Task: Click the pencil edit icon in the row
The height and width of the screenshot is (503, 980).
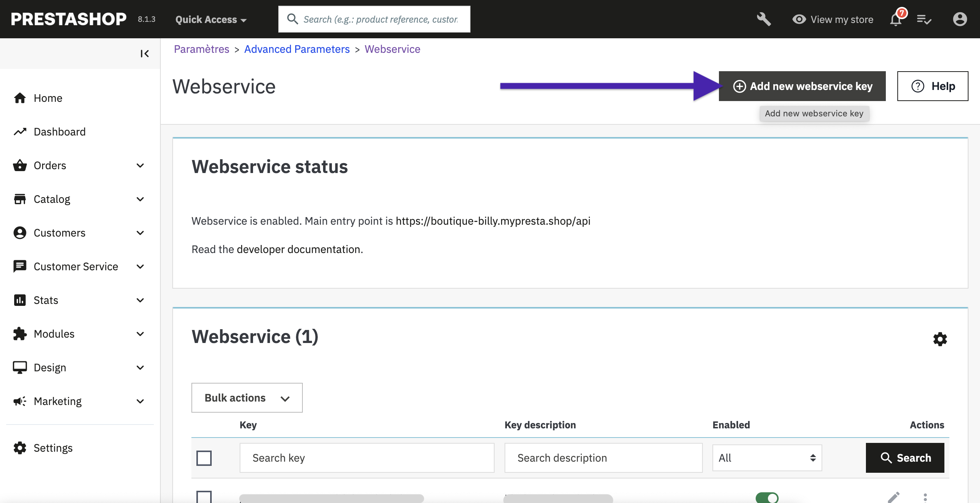Action: point(893,497)
